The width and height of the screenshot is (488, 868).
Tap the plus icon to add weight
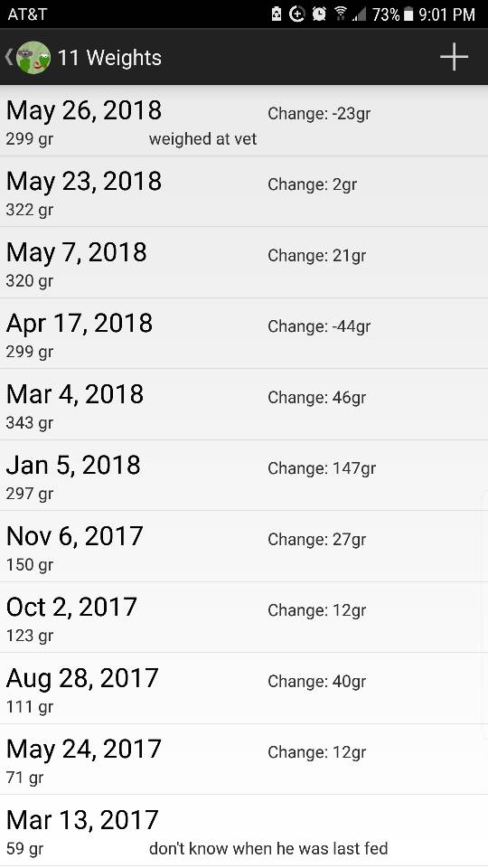pyautogui.click(x=454, y=57)
